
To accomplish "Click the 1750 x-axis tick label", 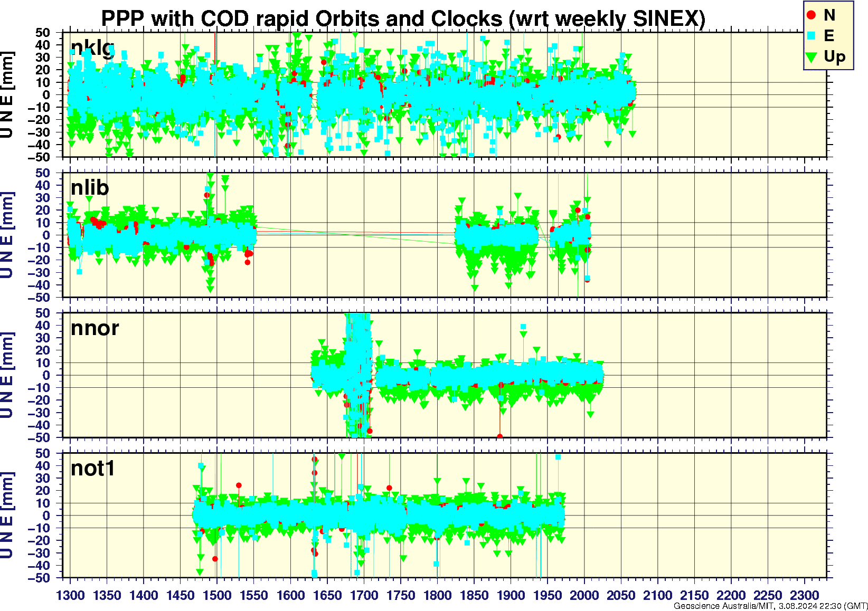I will point(401,595).
